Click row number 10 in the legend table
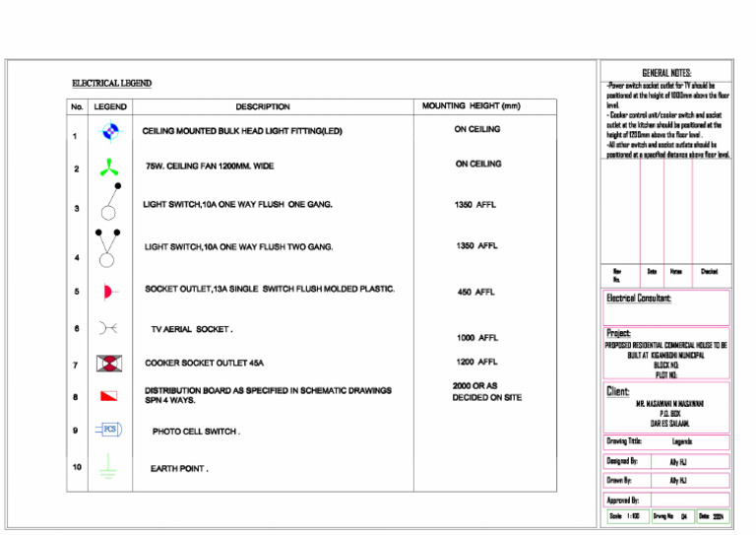The width and height of the screenshot is (756, 535). click(77, 467)
